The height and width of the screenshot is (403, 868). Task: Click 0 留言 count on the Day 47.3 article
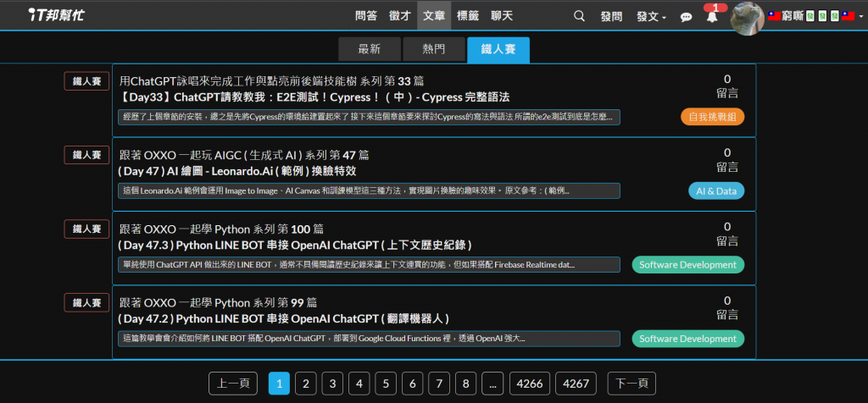(727, 234)
